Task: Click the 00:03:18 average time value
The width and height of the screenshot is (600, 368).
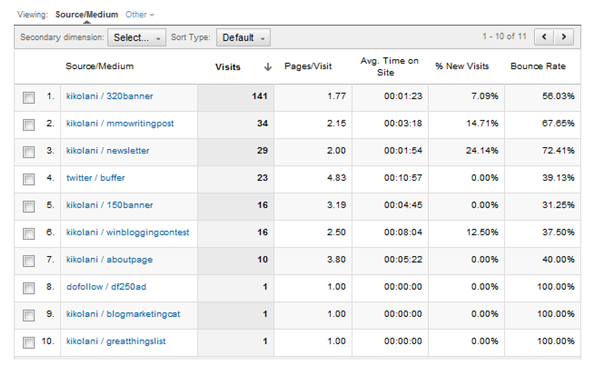Action: click(403, 124)
